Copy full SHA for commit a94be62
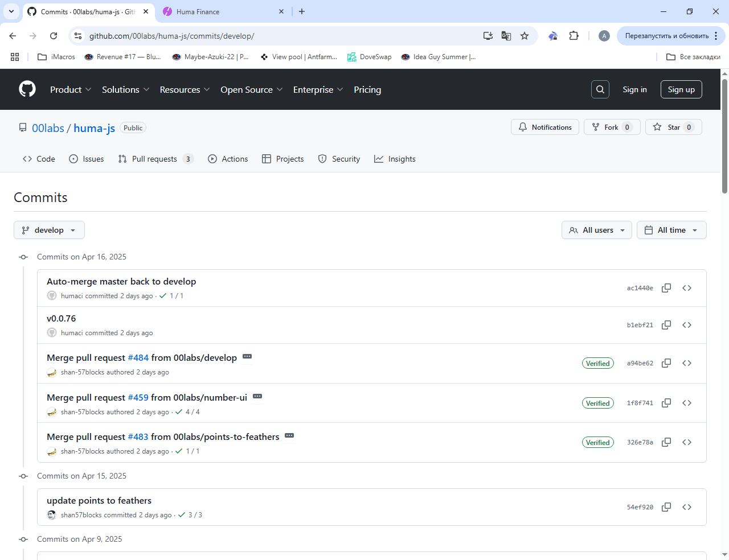This screenshot has width=729, height=560. (666, 363)
